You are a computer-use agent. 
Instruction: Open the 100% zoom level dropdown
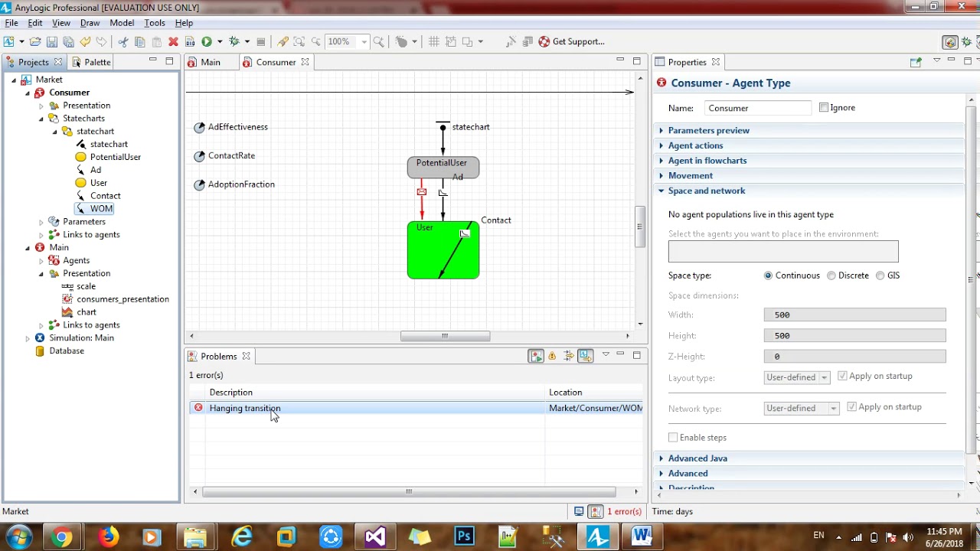coord(364,41)
